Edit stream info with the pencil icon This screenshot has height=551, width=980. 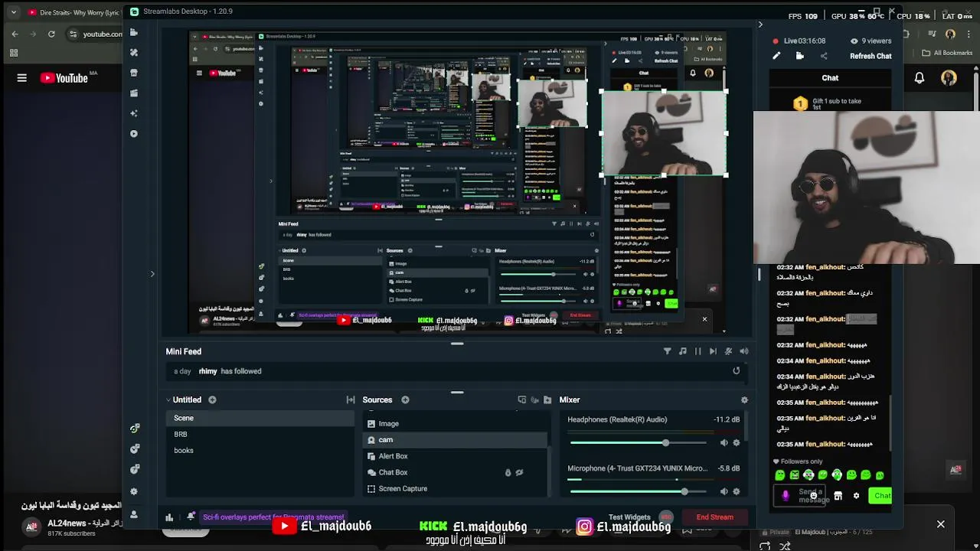776,56
